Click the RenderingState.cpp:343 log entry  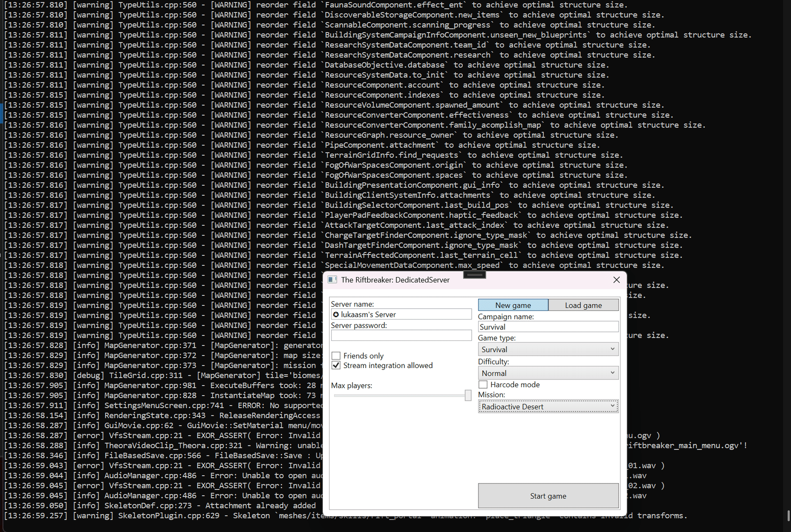[x=163, y=415]
